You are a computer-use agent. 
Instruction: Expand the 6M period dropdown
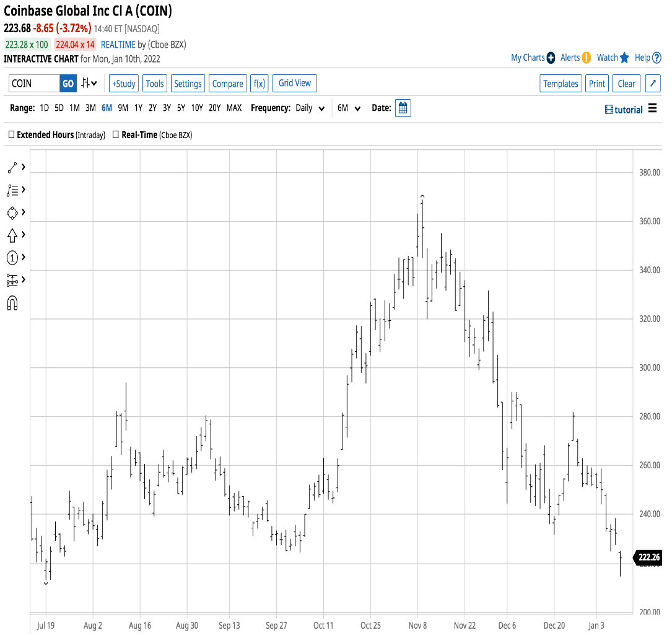coord(349,108)
